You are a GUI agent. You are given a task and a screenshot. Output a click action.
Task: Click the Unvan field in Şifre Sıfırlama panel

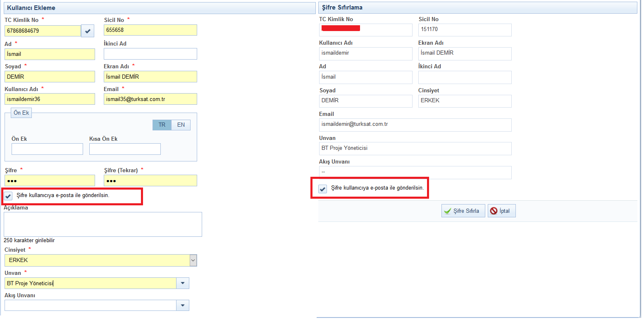415,149
